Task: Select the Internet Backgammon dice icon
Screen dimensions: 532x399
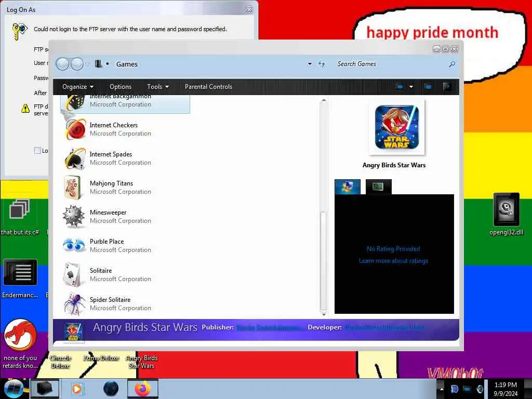Action: click(x=75, y=103)
